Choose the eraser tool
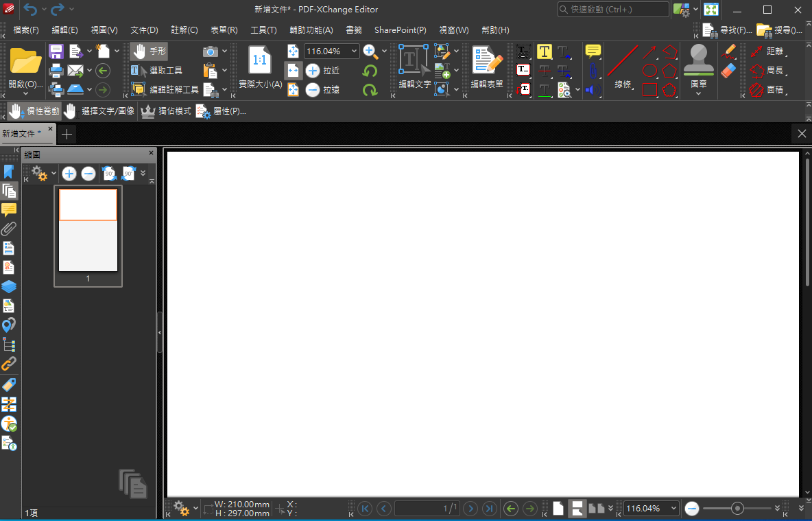This screenshot has width=812, height=521. [x=729, y=71]
